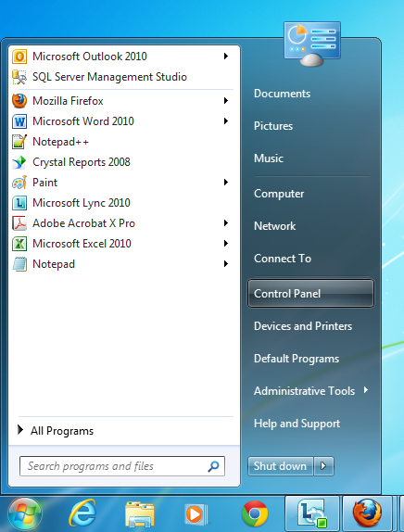404x532 pixels.
Task: Select the 'Microsoft Word 2010' label
Action: (x=83, y=121)
